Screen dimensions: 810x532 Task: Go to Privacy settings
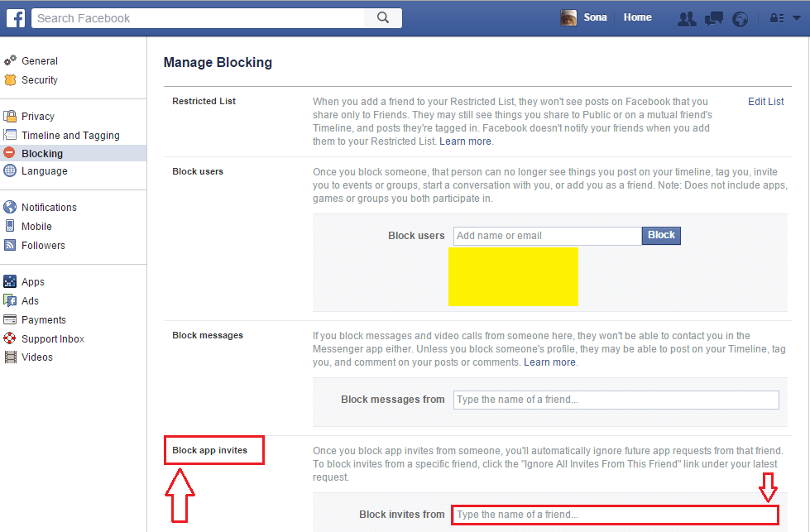(38, 116)
